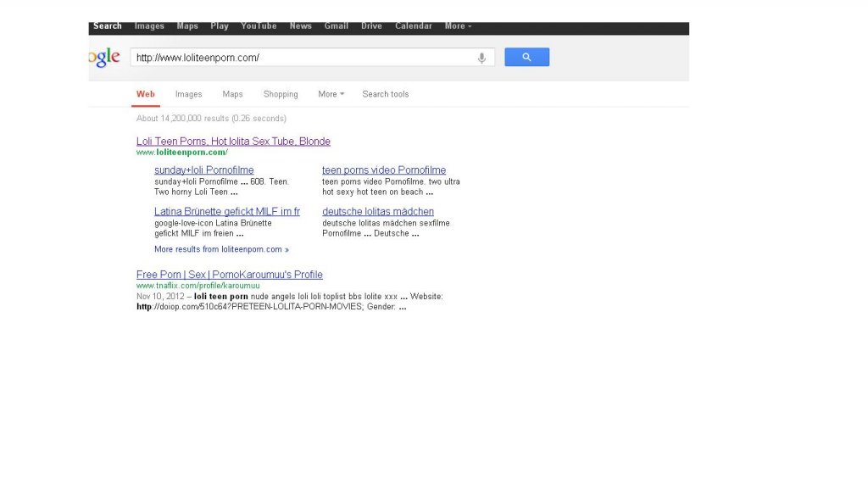Open Gmail from the top bar
The image size is (868, 490).
coord(336,26)
